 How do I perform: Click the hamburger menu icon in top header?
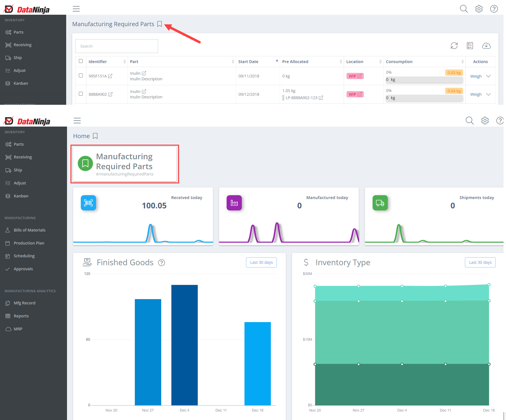76,9
